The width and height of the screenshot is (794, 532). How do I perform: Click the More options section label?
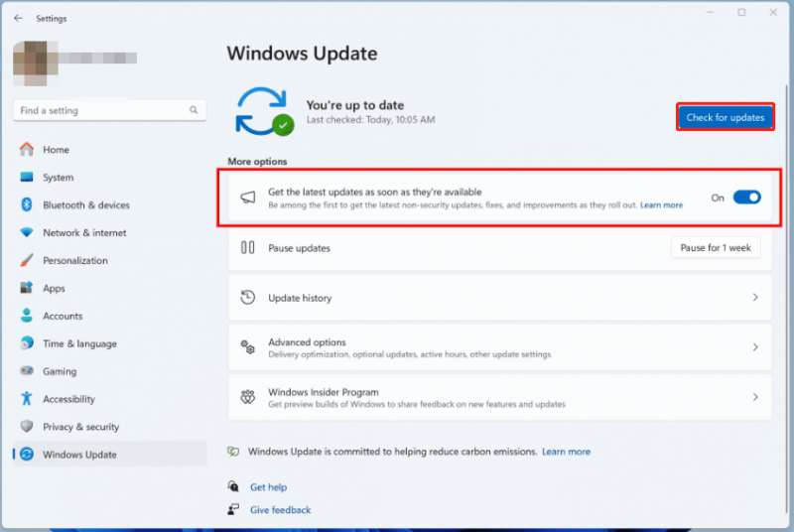point(257,161)
